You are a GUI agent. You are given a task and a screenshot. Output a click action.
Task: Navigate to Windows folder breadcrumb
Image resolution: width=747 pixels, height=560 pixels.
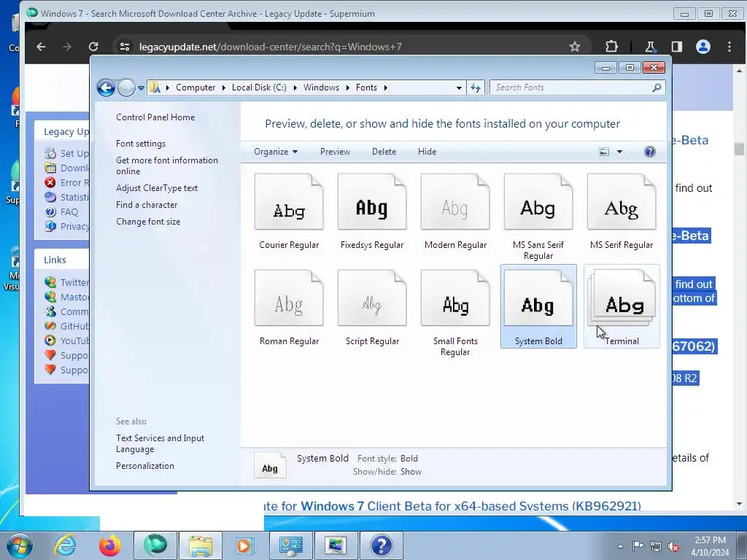[x=321, y=87]
